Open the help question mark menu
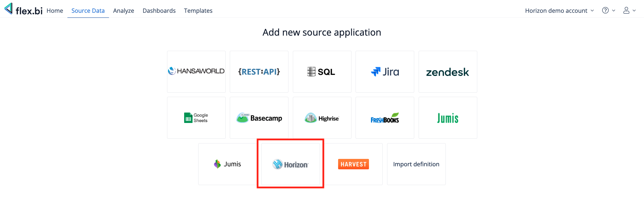Screen dimensions: 644x215 608,10
